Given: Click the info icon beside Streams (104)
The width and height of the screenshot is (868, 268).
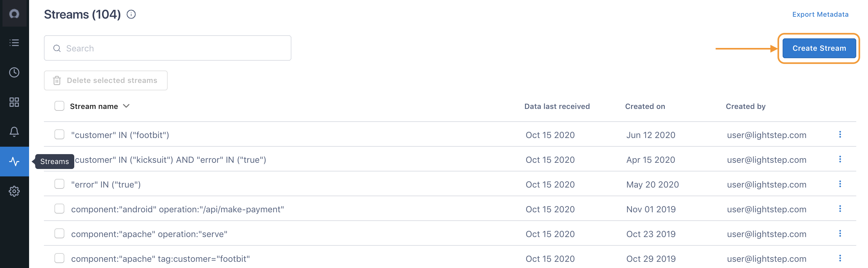Looking at the screenshot, I should 131,14.
